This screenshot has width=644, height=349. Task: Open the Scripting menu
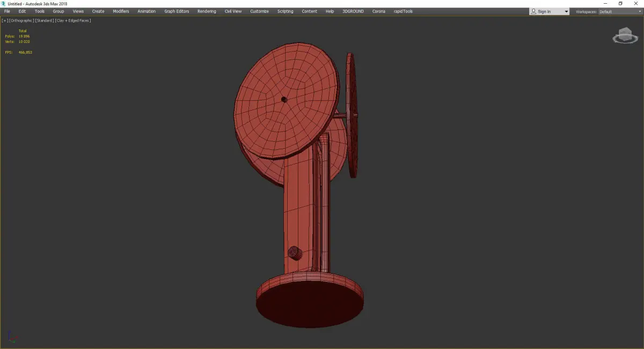285,11
